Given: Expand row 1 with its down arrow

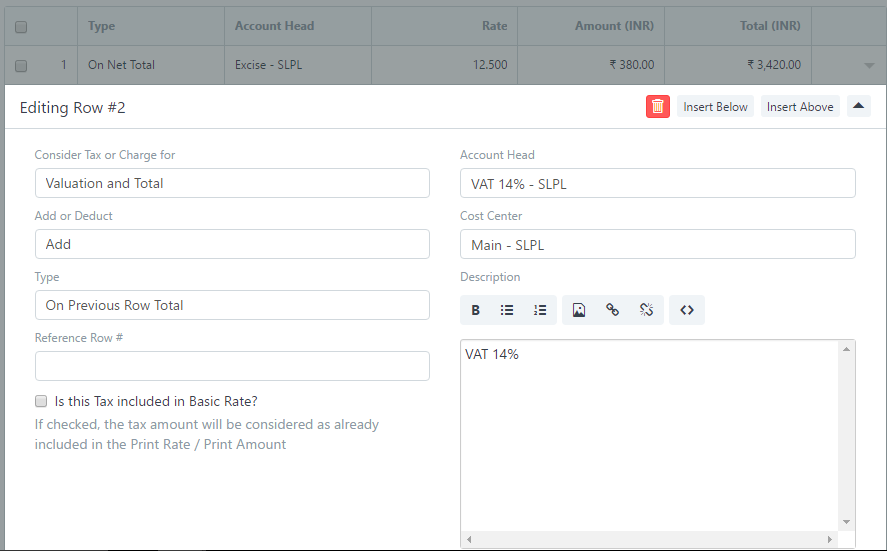Looking at the screenshot, I should coord(868,66).
